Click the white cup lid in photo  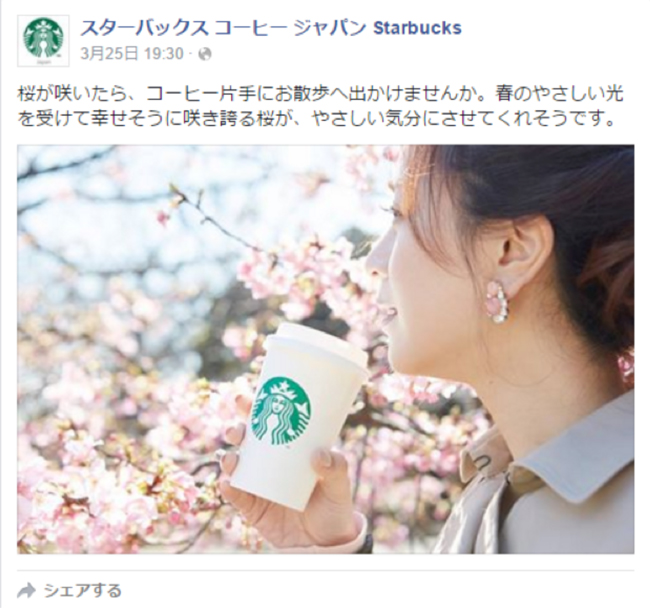(x=316, y=348)
